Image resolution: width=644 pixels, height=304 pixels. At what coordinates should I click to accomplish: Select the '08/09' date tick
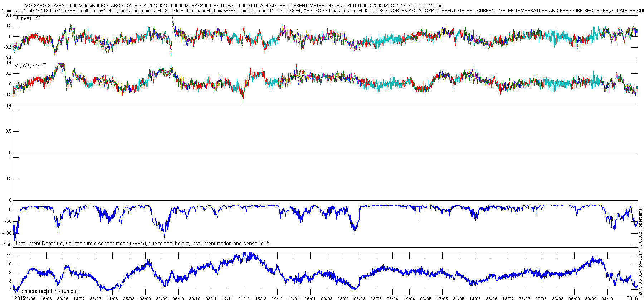(145, 299)
